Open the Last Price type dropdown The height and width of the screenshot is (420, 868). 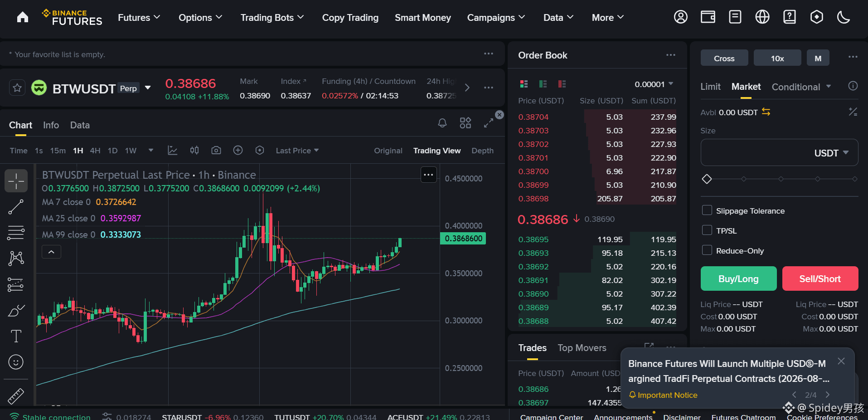coord(297,151)
